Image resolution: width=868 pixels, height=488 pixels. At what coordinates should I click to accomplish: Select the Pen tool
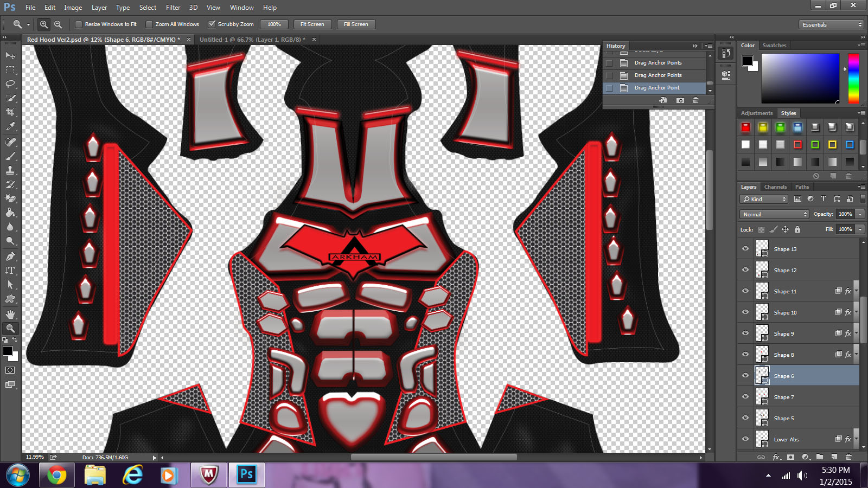pyautogui.click(x=10, y=256)
